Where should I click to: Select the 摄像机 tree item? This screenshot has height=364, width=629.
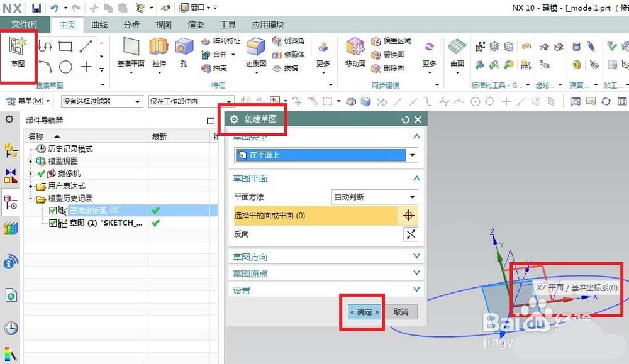tap(64, 174)
